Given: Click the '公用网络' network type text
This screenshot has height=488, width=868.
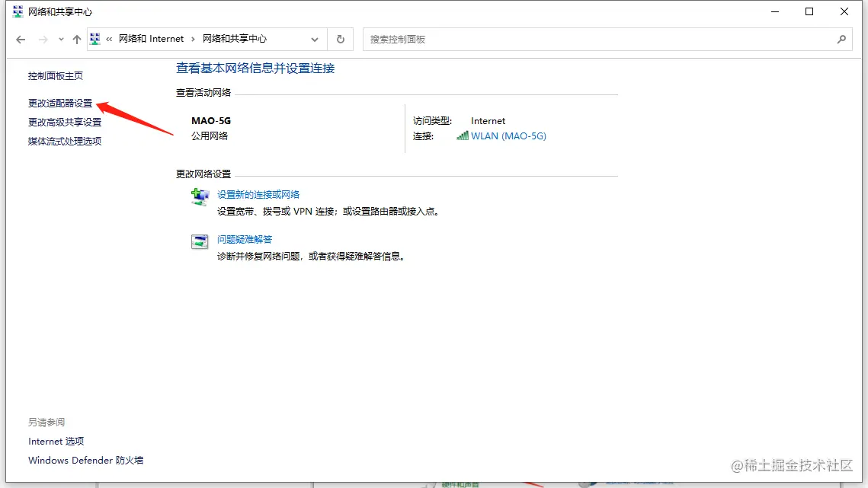Looking at the screenshot, I should (x=210, y=136).
